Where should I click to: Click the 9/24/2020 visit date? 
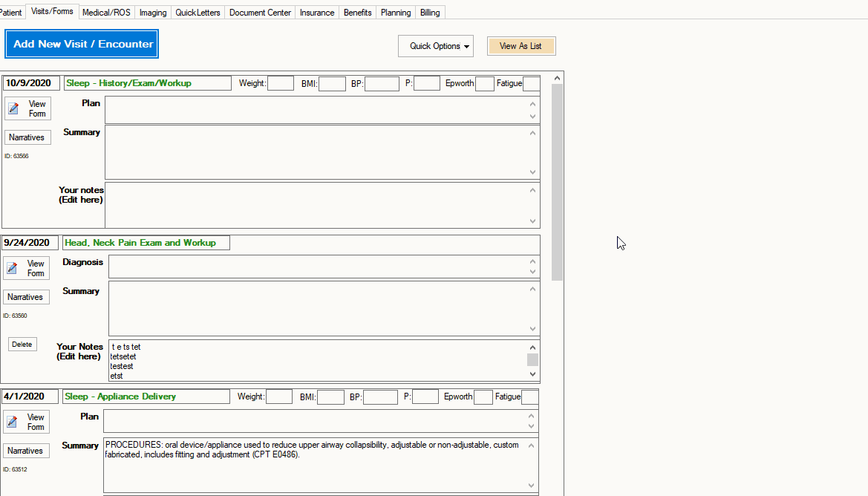[x=30, y=243]
